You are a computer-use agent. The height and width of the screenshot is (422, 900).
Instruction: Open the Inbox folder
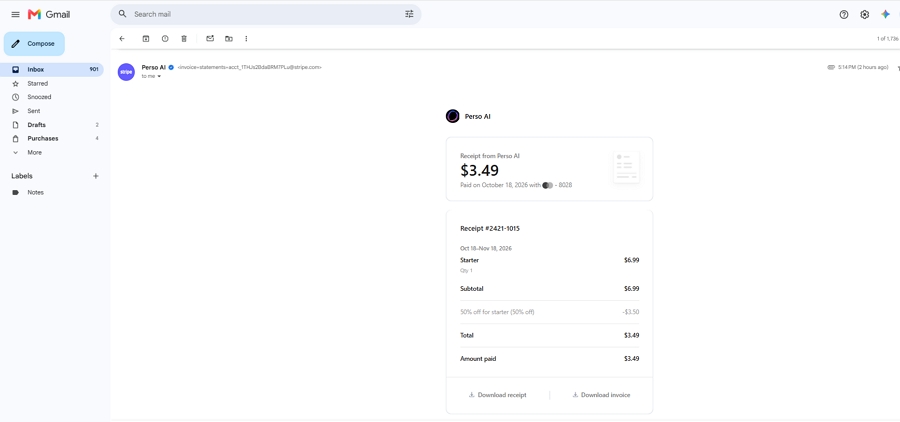click(52, 69)
